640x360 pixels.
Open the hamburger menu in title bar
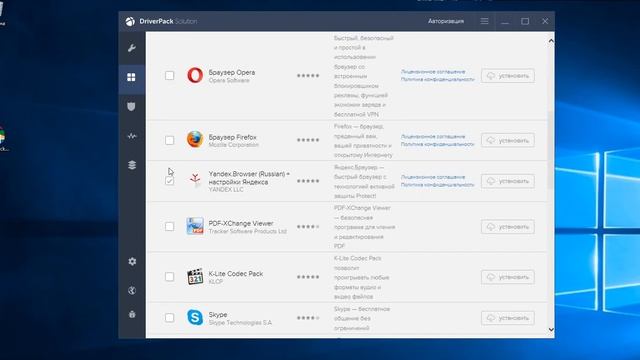(484, 21)
